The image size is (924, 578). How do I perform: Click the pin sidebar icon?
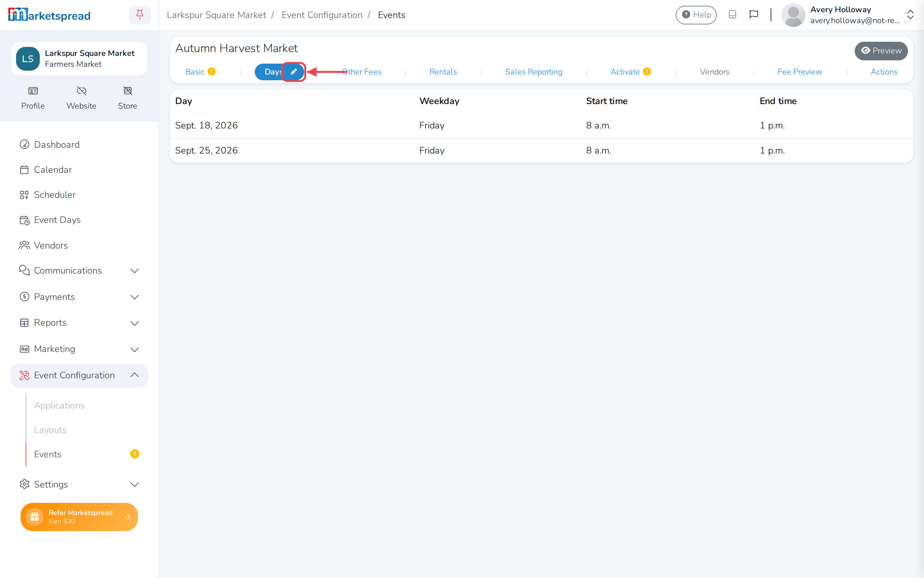tap(140, 15)
